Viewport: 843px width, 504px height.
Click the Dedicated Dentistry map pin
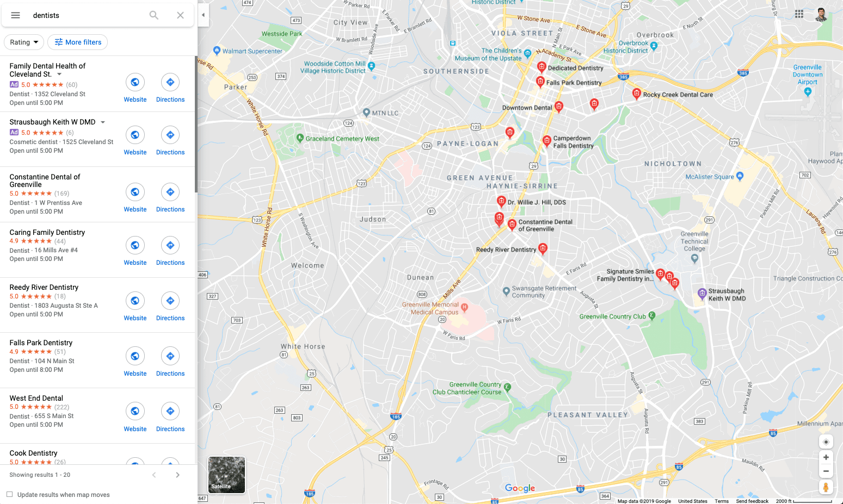click(x=542, y=67)
